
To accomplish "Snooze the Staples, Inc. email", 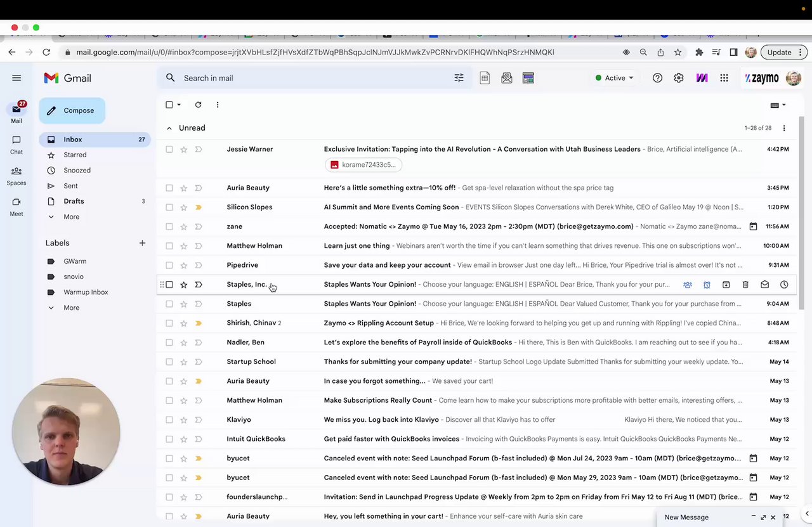I will (x=784, y=285).
